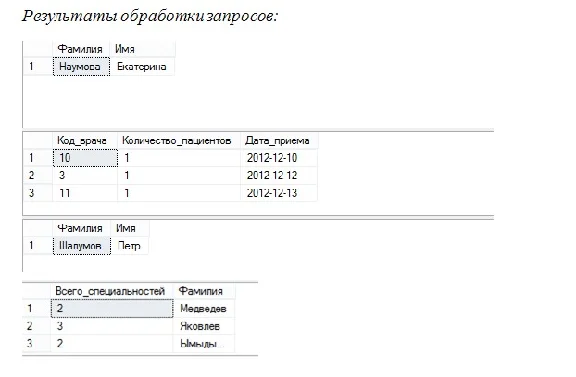
Task: Select the 'Медведев' surname cell
Action: pos(204,309)
